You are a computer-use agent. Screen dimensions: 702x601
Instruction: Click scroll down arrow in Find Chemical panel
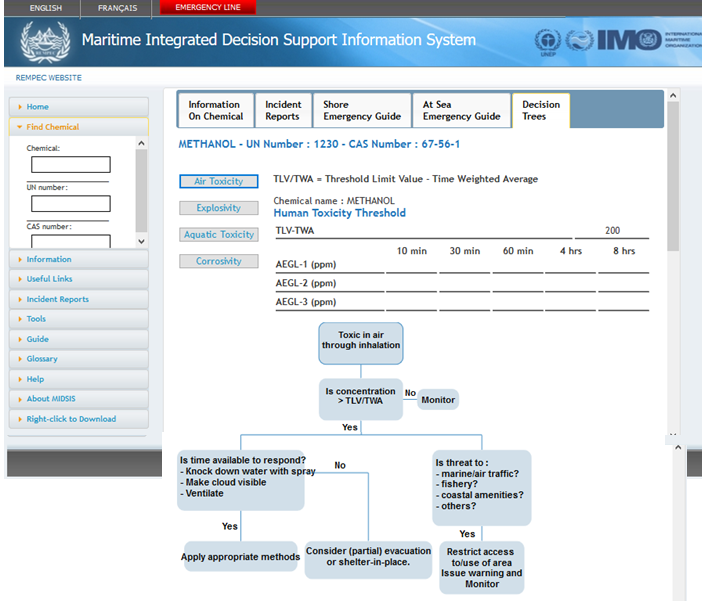point(141,241)
